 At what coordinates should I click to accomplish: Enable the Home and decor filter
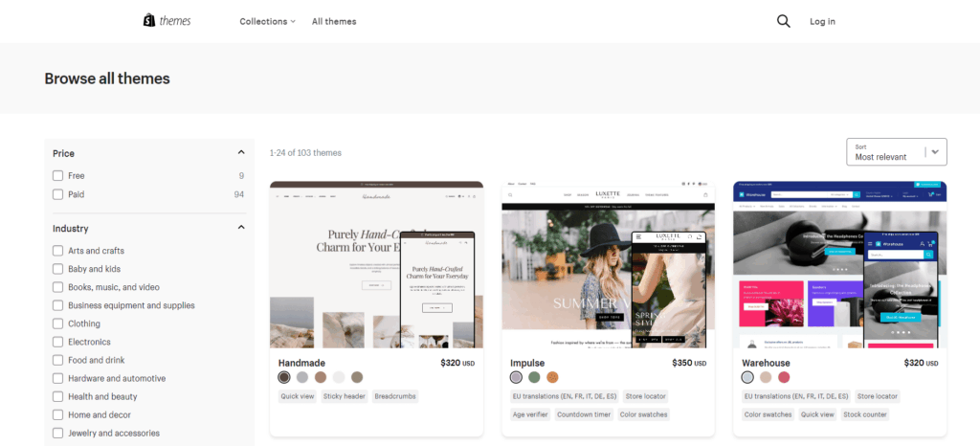point(58,414)
